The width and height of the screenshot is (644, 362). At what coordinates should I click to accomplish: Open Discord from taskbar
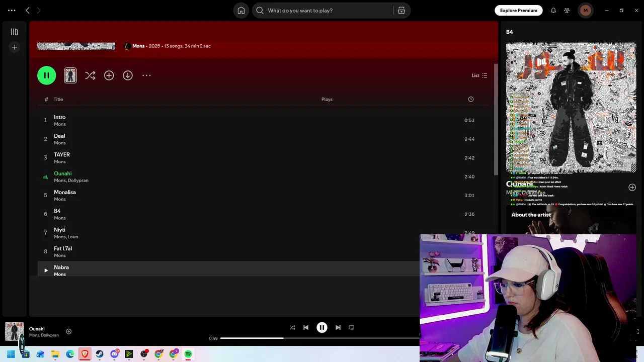[x=114, y=354]
